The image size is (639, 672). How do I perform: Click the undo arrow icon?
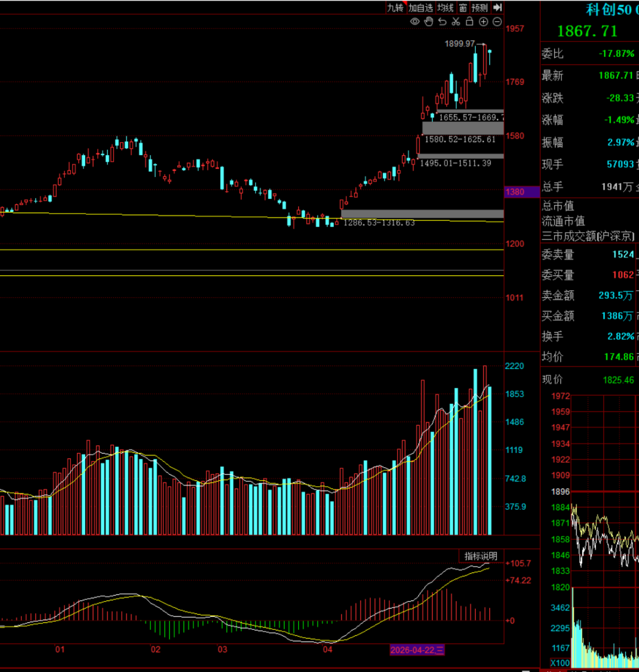443,21
